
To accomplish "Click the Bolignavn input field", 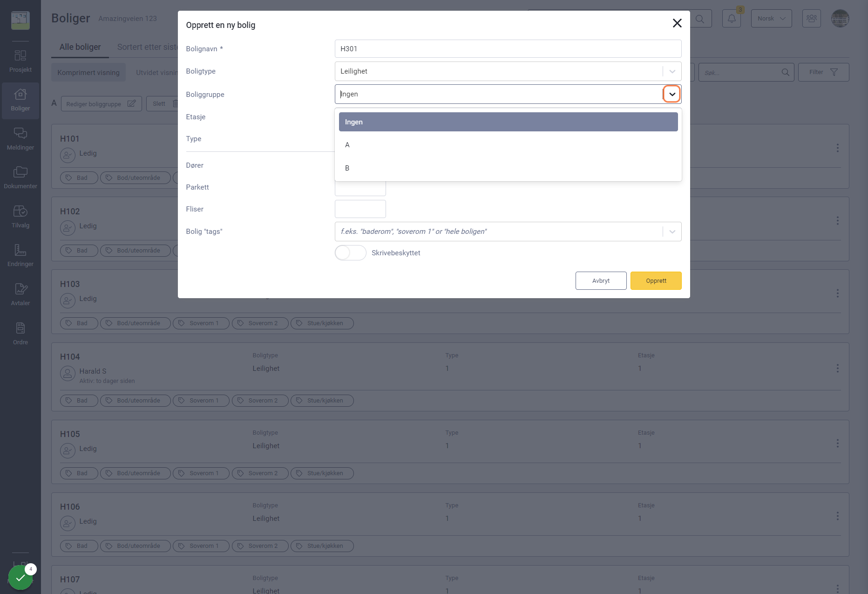I will pyautogui.click(x=508, y=49).
